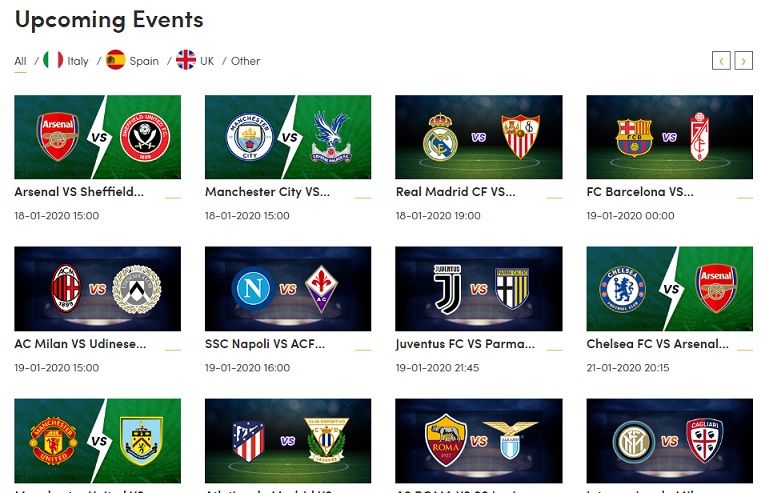Viewport: 765px width, 493px height.
Task: Open Chelsea FC VS Arsenal title link
Action: point(658,344)
